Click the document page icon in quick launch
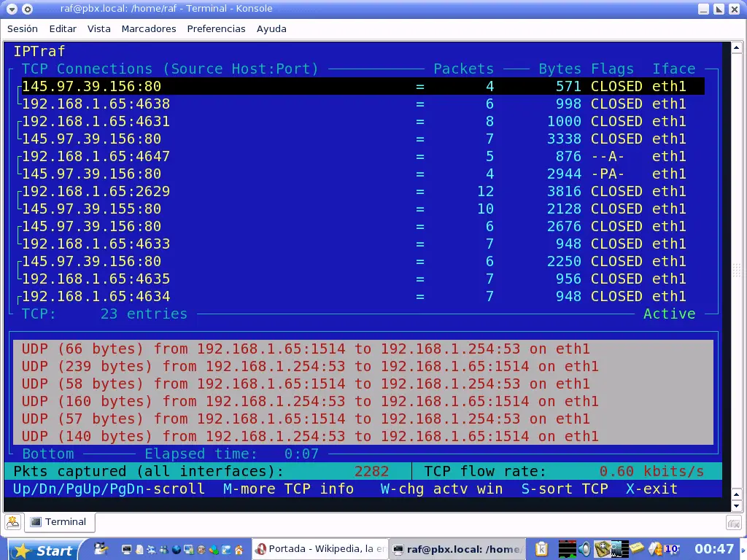 point(139,550)
